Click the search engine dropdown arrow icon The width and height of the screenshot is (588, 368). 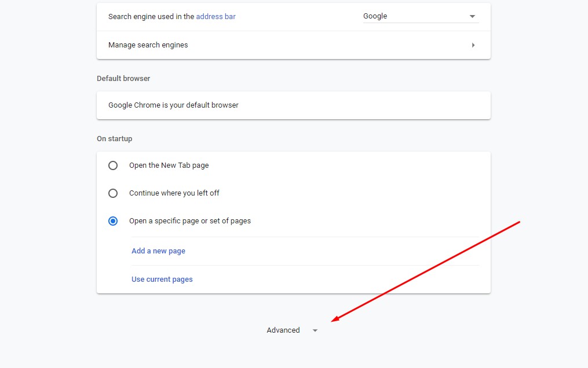coord(472,17)
